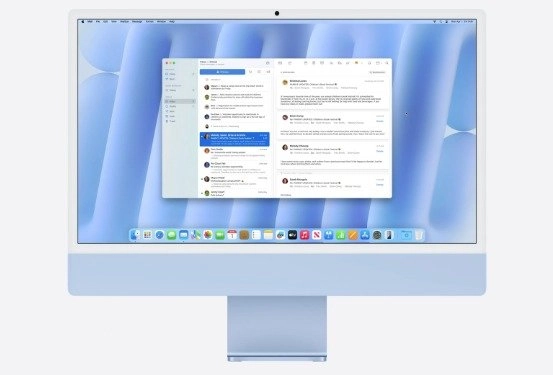553x375 pixels.
Task: Open the yellow Notes icon in Dock
Action: tap(268, 235)
